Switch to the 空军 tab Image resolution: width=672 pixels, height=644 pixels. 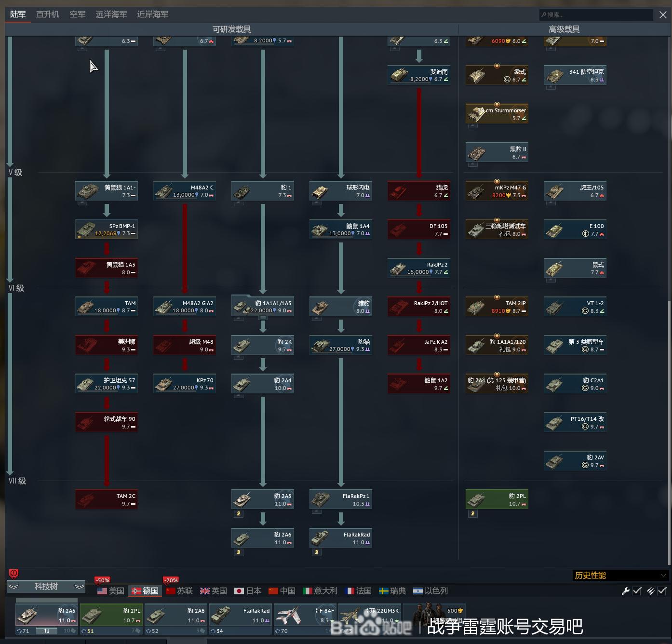point(78,14)
